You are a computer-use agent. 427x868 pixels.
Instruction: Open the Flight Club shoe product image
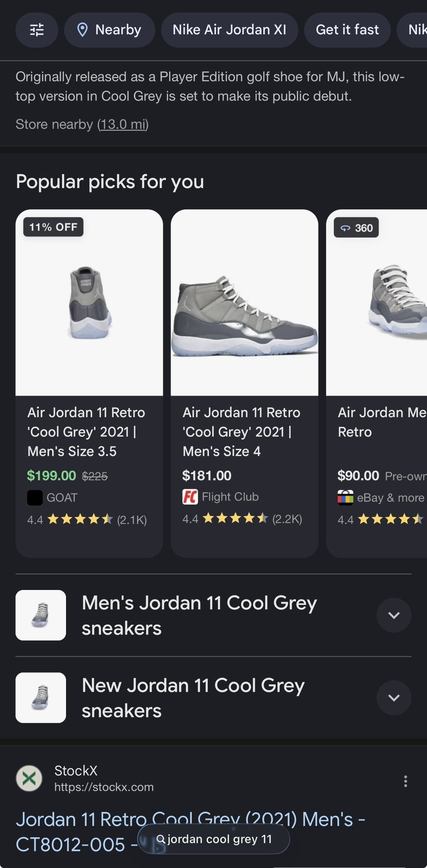click(244, 302)
